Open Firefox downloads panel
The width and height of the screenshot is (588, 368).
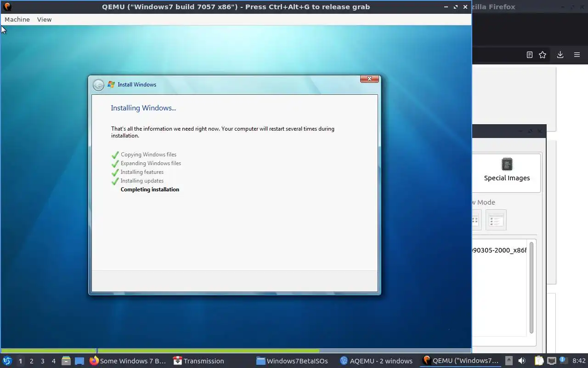pyautogui.click(x=560, y=55)
